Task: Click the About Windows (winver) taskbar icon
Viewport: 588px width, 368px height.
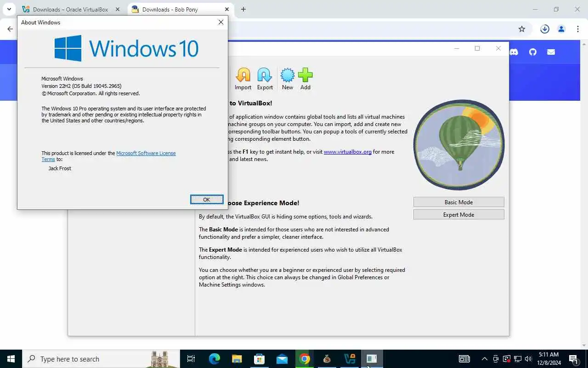Action: tap(372, 359)
